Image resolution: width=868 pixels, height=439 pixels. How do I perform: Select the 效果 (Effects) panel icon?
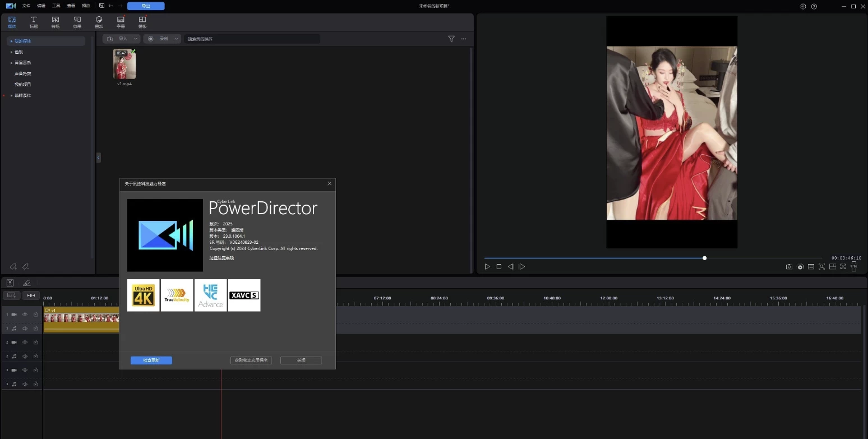77,21
